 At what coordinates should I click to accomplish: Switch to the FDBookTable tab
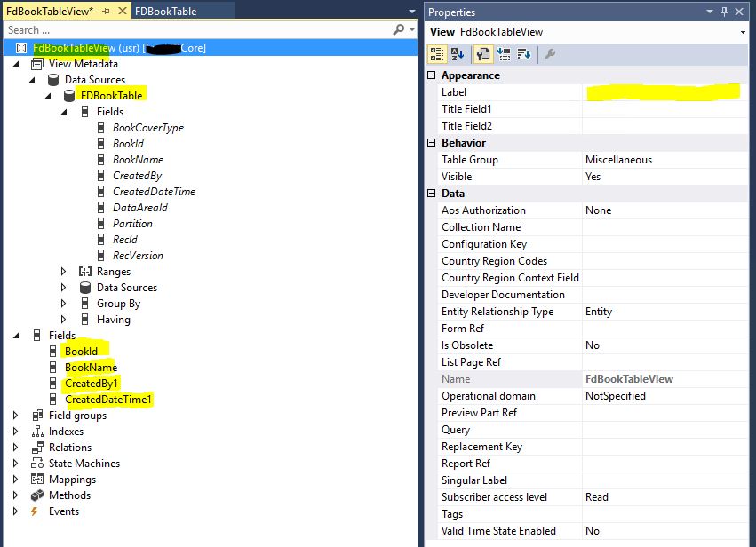click(x=166, y=12)
